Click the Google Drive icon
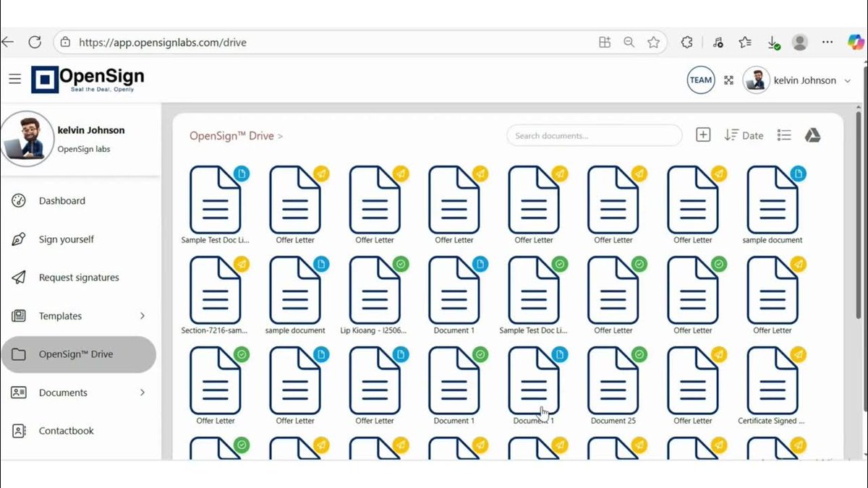 [812, 135]
